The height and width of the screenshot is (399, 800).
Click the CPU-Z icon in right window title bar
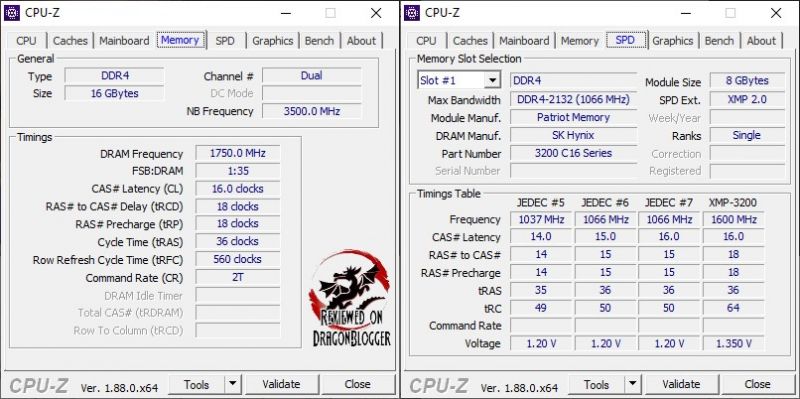tap(412, 13)
